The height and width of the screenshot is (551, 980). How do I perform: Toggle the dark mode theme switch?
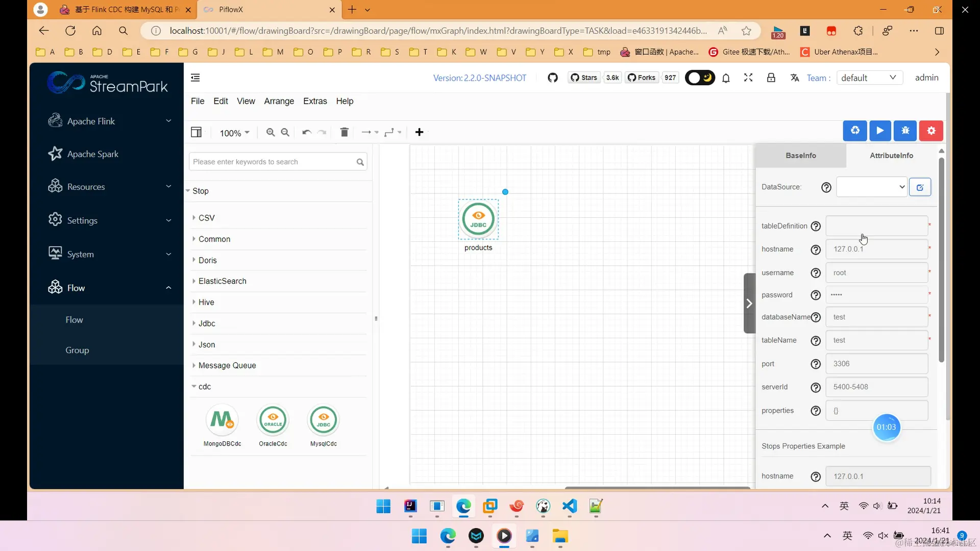700,78
